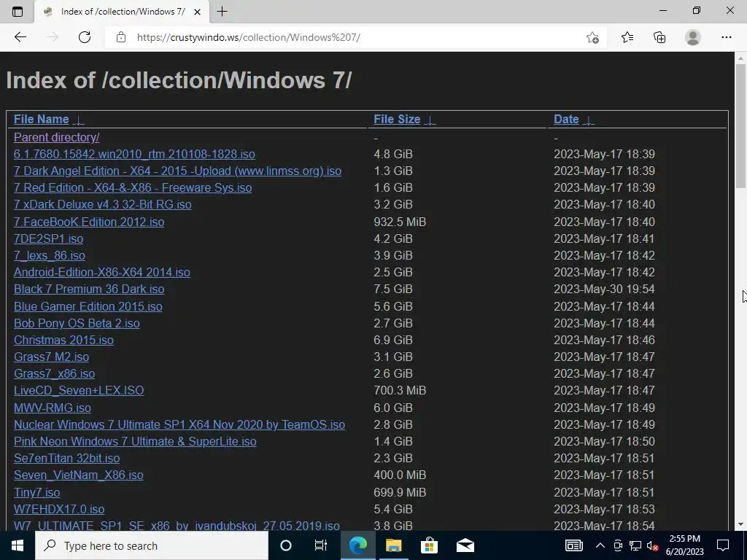Open the Meet Now tray icon
This screenshot has width=747, height=560.
(x=618, y=545)
